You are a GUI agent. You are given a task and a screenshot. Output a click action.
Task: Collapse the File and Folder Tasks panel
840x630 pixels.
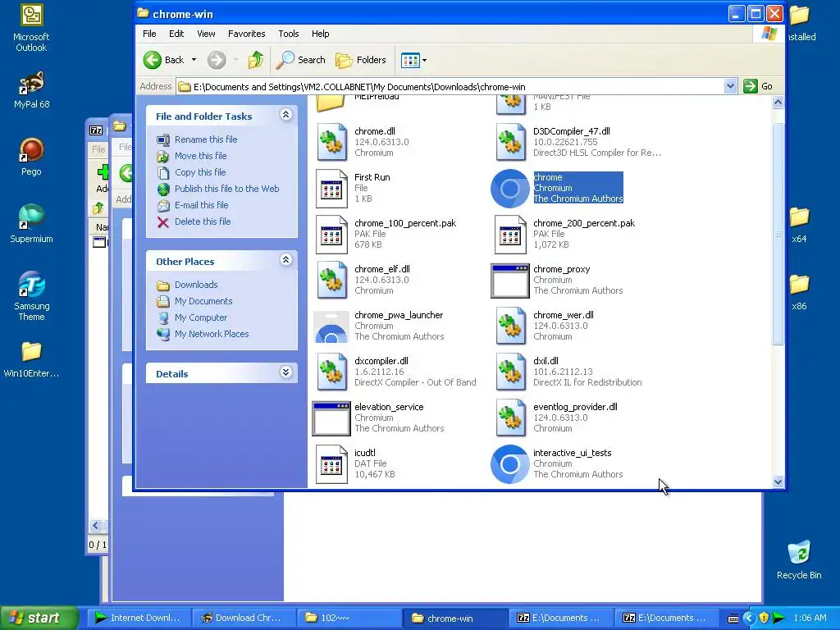pyautogui.click(x=286, y=115)
